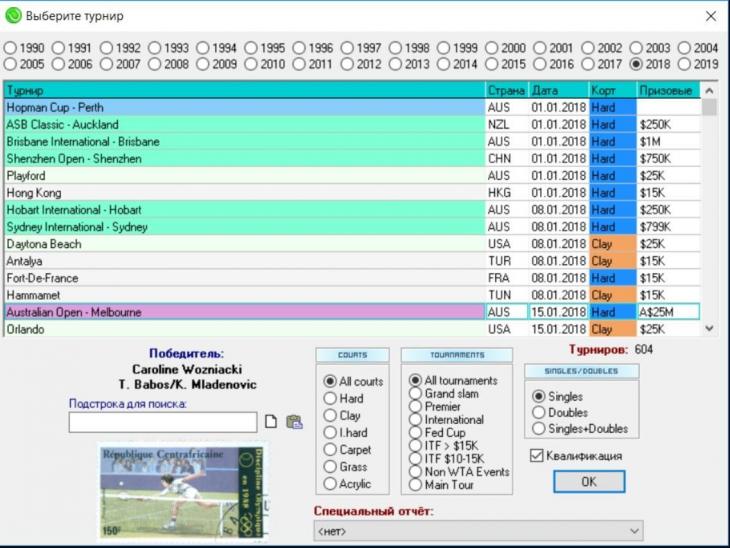Select Doubles match type option
Image resolution: width=730 pixels, height=548 pixels.
(x=539, y=412)
